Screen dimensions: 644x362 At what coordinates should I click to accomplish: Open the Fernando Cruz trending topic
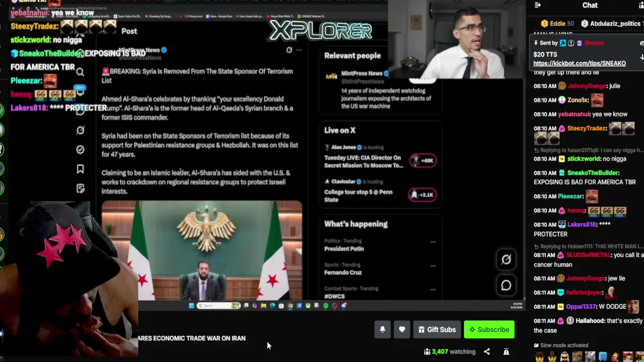click(343, 273)
